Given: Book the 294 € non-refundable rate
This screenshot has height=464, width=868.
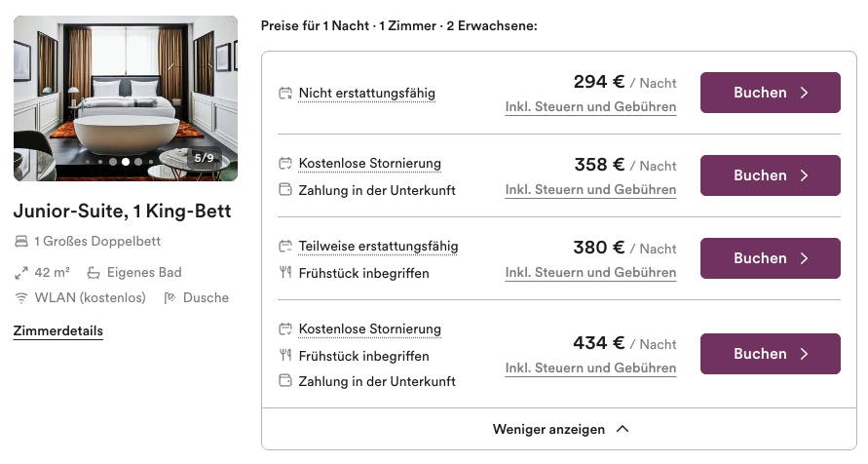Looking at the screenshot, I should pos(770,93).
